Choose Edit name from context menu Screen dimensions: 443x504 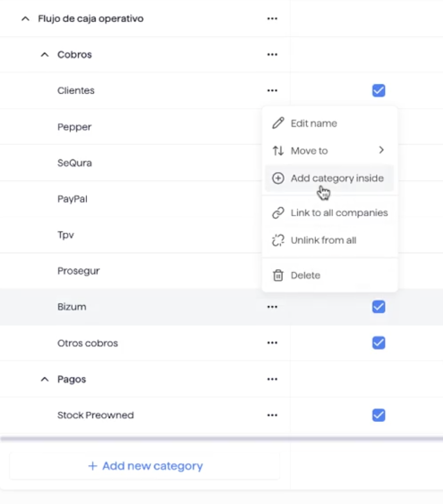click(x=313, y=123)
